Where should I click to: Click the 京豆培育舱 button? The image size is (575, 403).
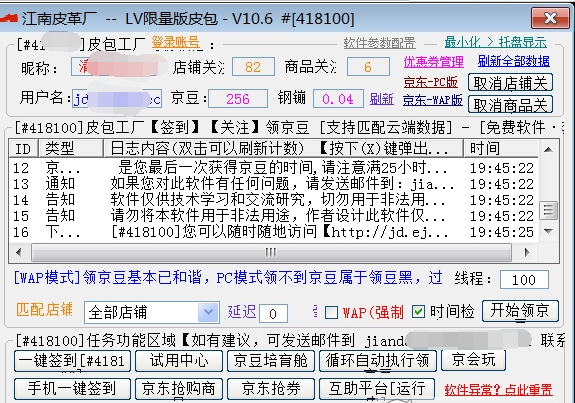pyautogui.click(x=271, y=360)
